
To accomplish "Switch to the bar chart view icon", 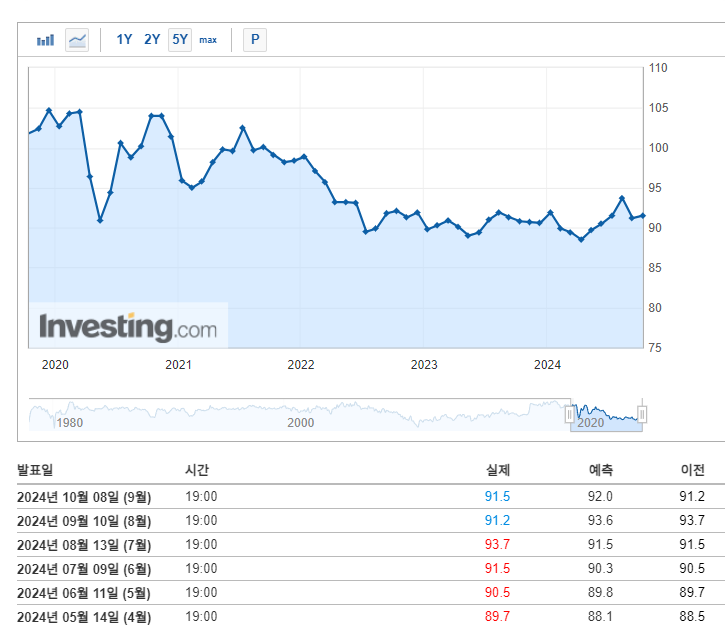I will click(x=45, y=40).
